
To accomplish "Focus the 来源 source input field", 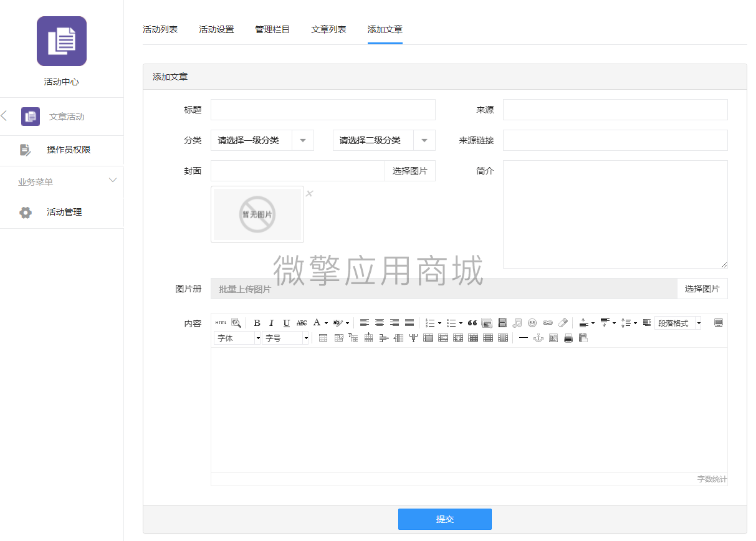I will (615, 110).
